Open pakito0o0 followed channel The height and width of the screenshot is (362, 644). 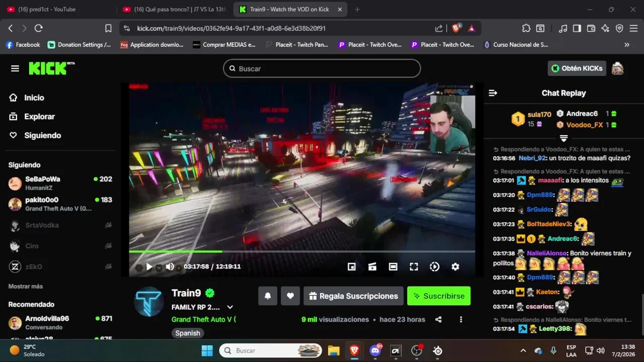[x=60, y=204]
